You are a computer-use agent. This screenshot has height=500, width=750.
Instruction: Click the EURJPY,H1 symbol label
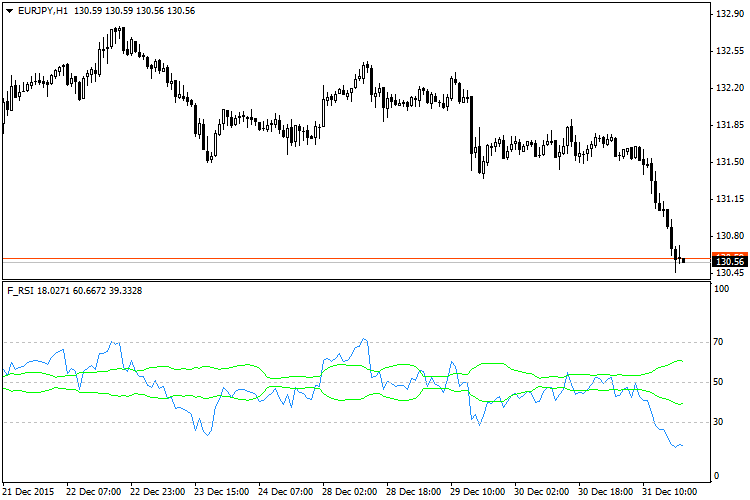[x=45, y=10]
